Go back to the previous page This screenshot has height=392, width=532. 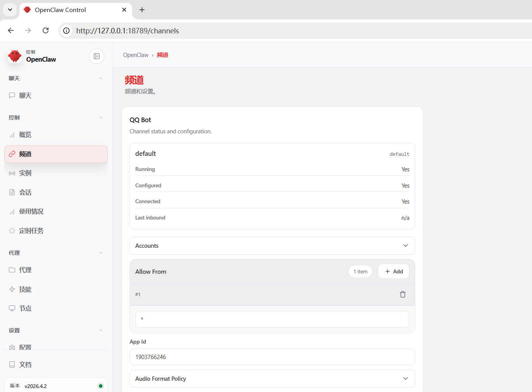[11, 31]
